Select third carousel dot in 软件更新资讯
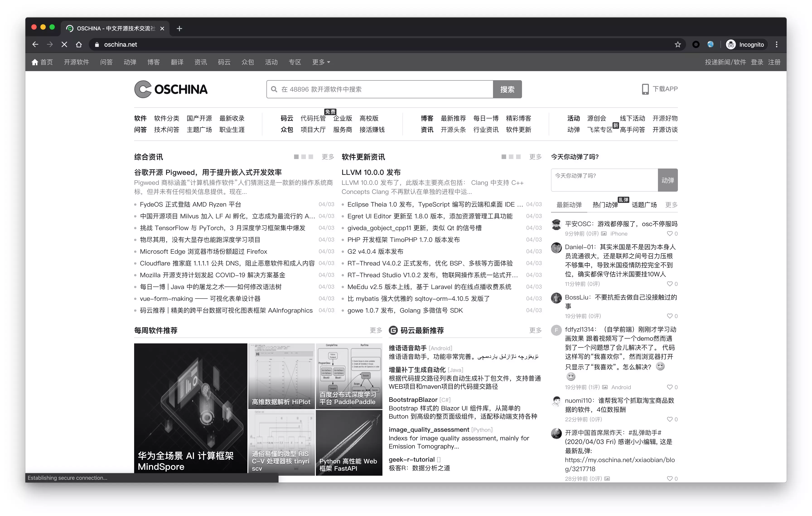Viewport: 812px width, 516px height. coord(518,157)
